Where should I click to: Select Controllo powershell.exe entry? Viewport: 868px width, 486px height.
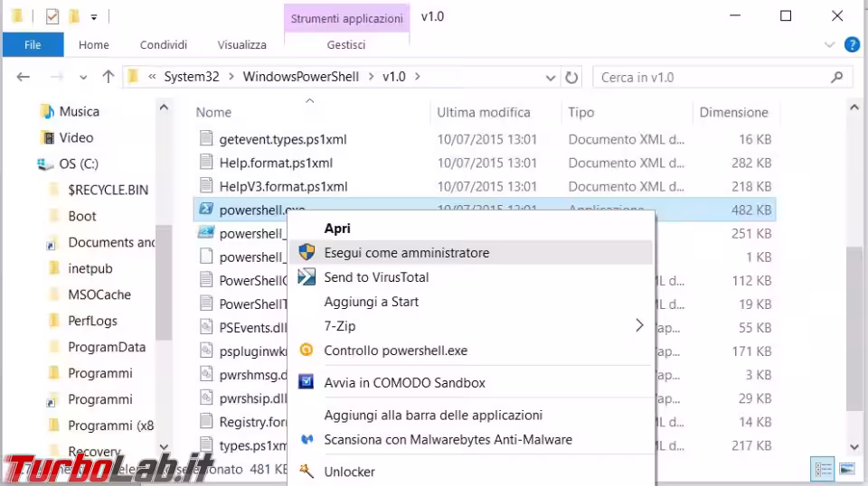[396, 350]
